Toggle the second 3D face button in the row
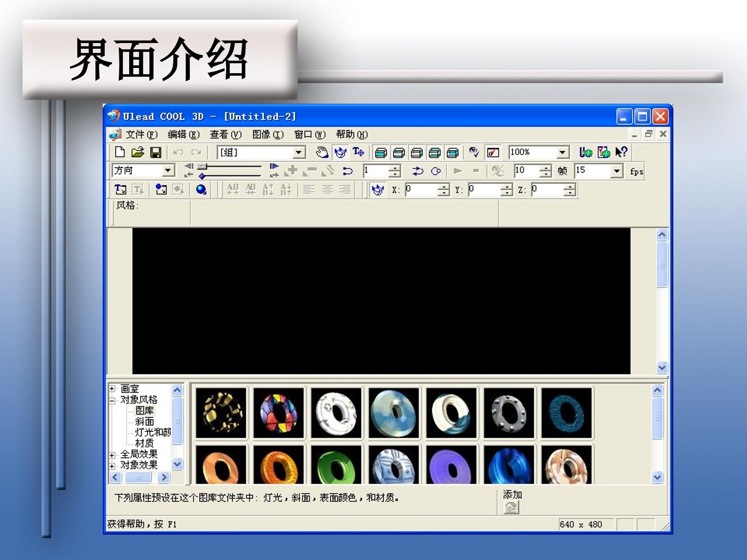The image size is (747, 560). 399,152
